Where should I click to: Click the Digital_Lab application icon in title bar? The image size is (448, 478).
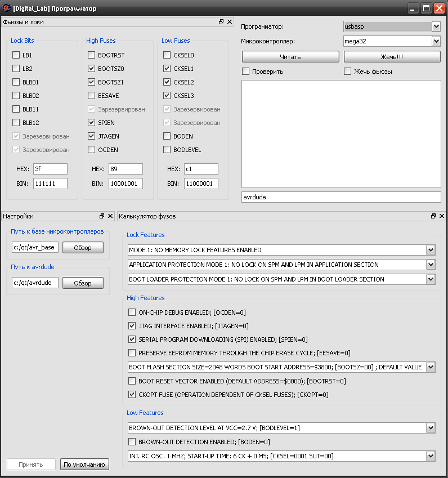click(6, 8)
